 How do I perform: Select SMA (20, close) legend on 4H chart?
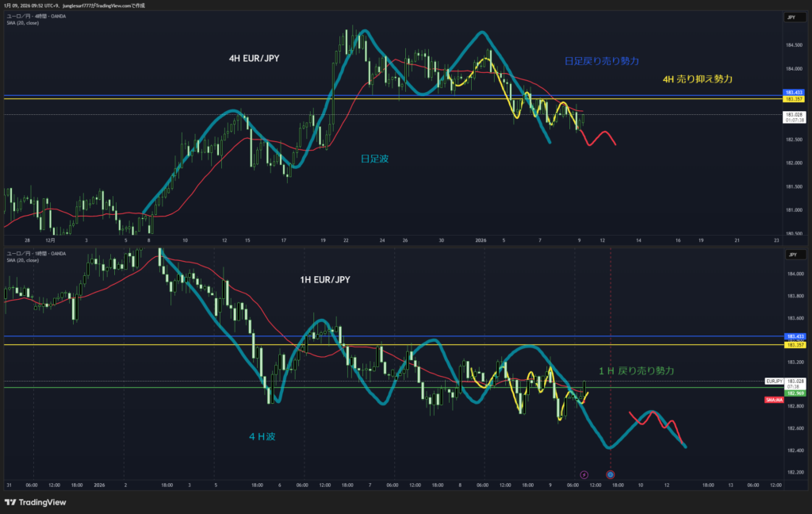pos(21,23)
